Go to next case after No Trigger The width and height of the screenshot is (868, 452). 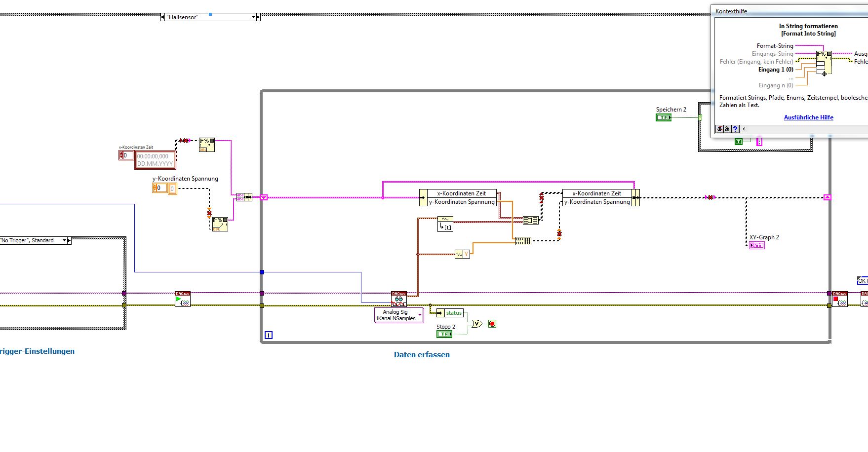(69, 241)
